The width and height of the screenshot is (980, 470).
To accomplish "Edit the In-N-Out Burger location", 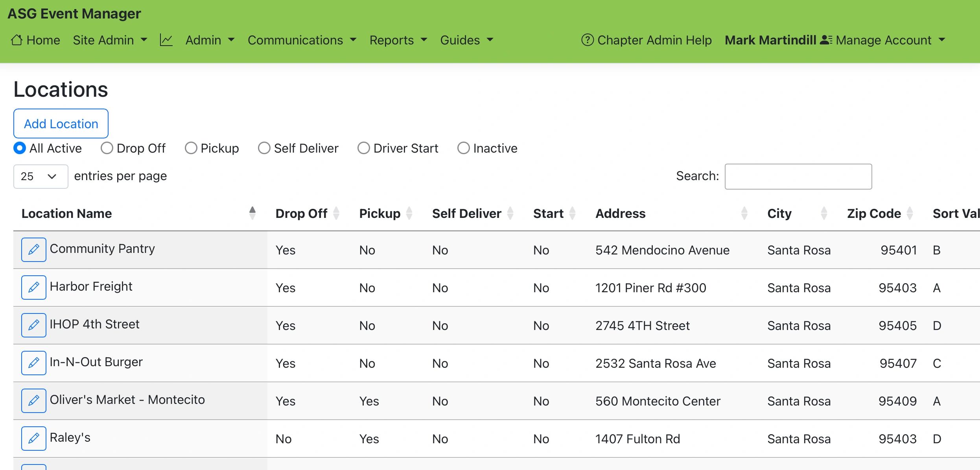I will [34, 363].
